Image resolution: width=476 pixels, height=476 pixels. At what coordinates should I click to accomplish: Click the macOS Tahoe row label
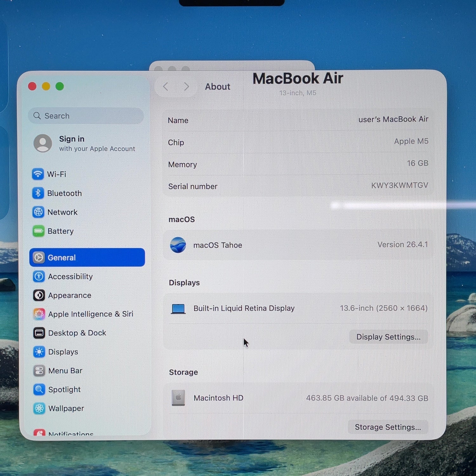pos(218,245)
